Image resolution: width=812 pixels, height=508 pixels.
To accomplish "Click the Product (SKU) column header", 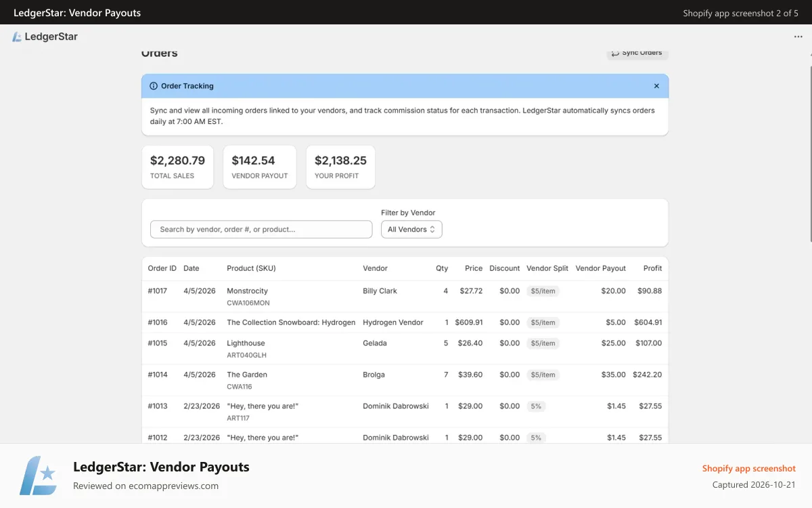I will tap(251, 268).
